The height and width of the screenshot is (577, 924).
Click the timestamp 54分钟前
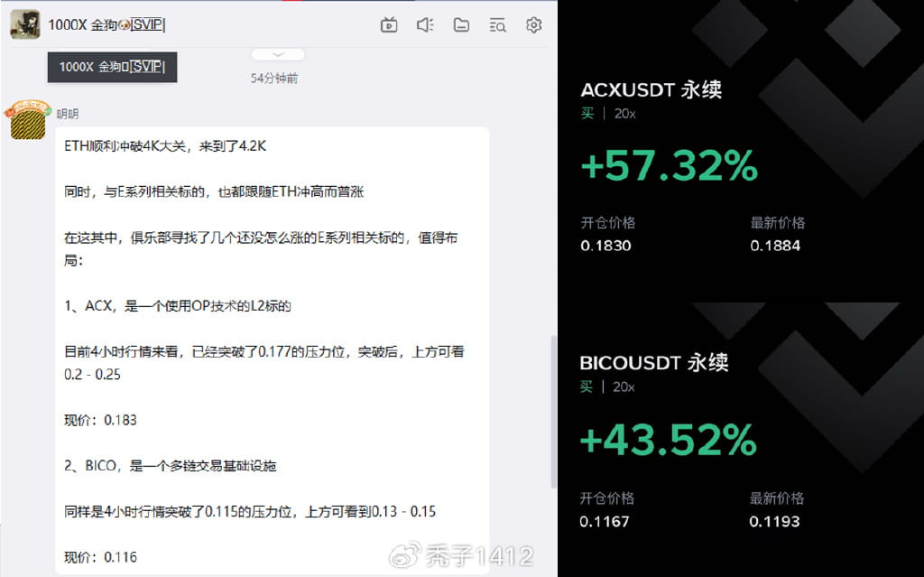(274, 79)
